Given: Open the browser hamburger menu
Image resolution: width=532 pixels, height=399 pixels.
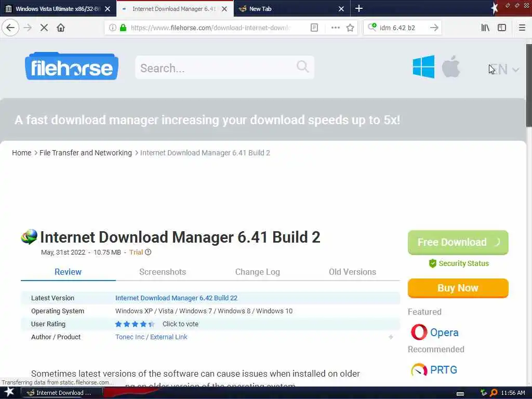Looking at the screenshot, I should [522, 28].
